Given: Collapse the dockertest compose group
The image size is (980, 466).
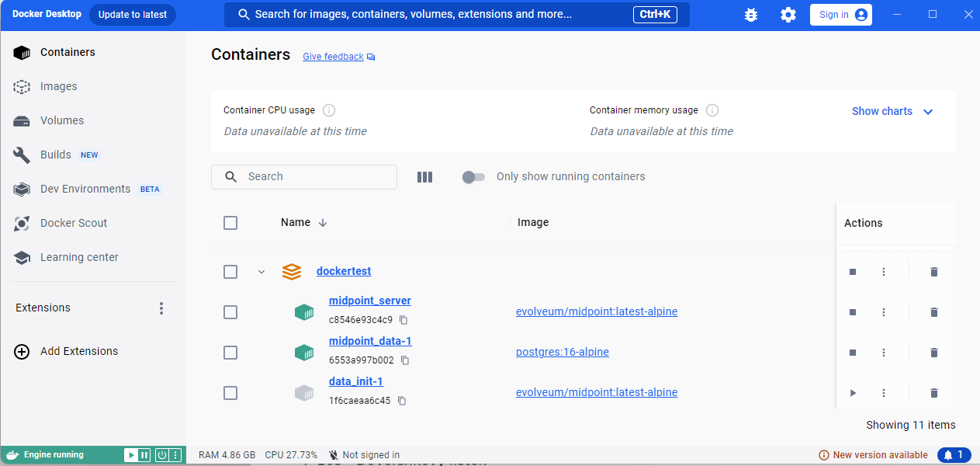Looking at the screenshot, I should [261, 271].
